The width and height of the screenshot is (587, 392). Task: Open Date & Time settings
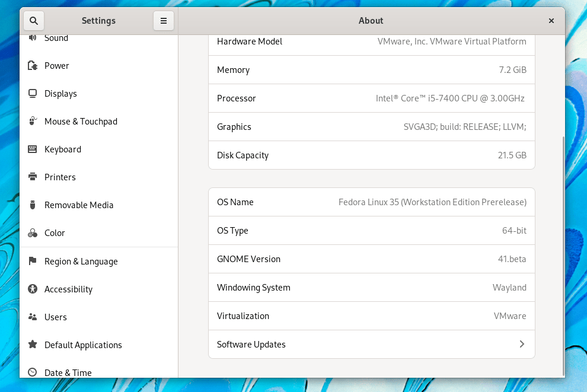pyautogui.click(x=68, y=372)
